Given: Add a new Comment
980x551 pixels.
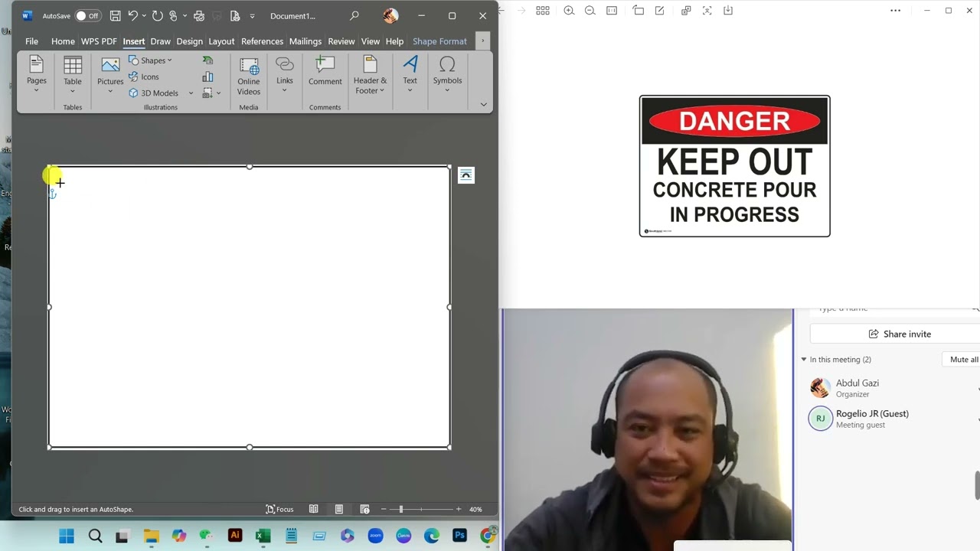Looking at the screenshot, I should [x=325, y=71].
